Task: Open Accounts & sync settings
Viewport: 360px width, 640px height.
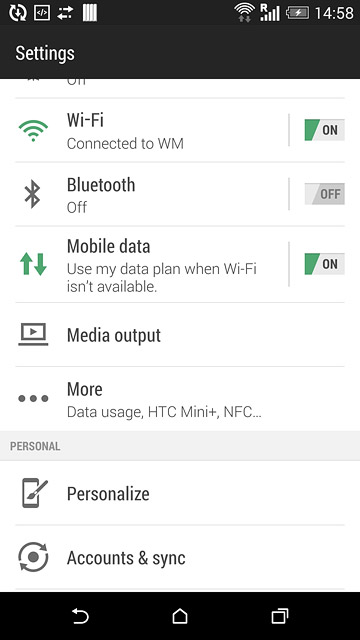Action: [x=180, y=558]
